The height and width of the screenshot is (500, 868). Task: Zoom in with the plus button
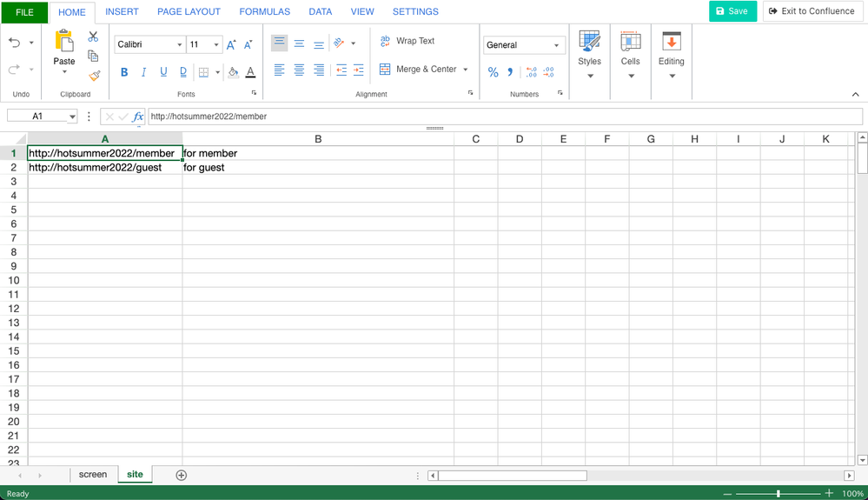829,493
